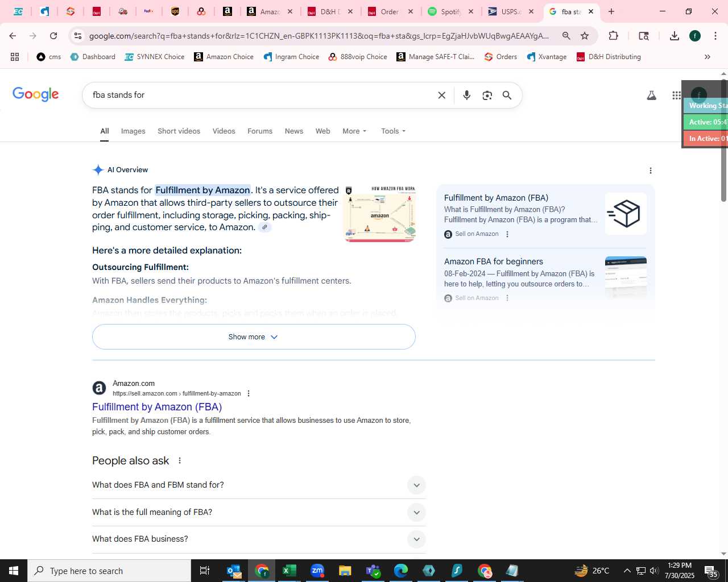The height and width of the screenshot is (582, 728).
Task: Open the Fulfillment by Amazon (FBA) source card
Action: [x=545, y=215]
